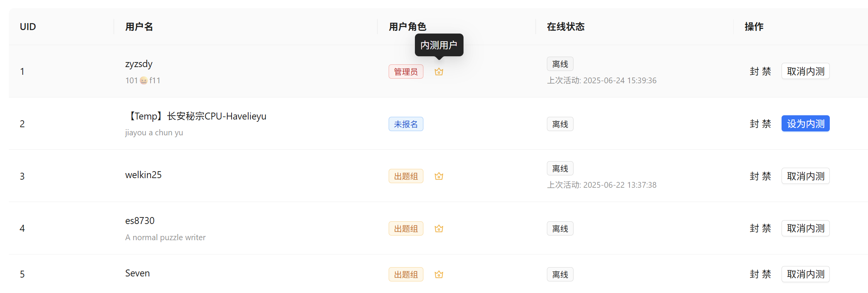Click 封禁 for user Seven
The image size is (868, 293).
pyautogui.click(x=760, y=274)
